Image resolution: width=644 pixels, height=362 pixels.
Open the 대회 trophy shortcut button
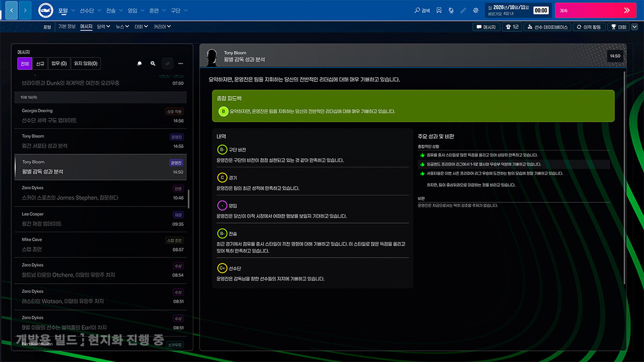619,27
